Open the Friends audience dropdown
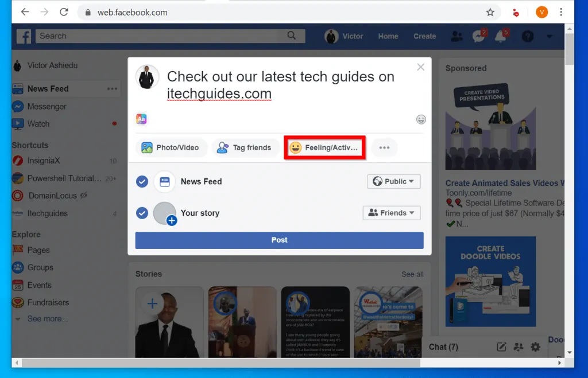Image resolution: width=588 pixels, height=378 pixels. (391, 213)
